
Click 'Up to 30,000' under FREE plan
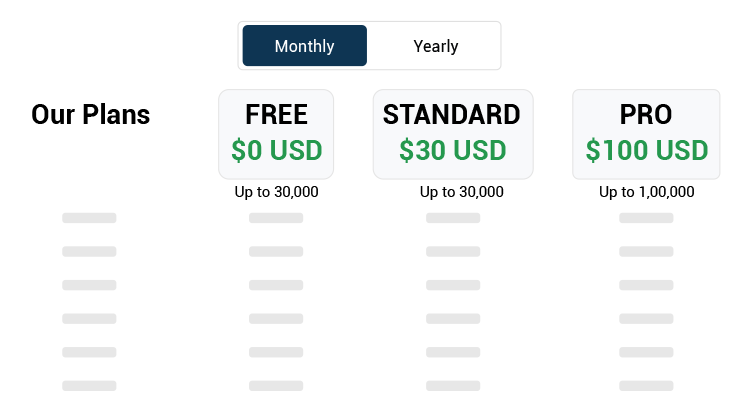coord(276,192)
